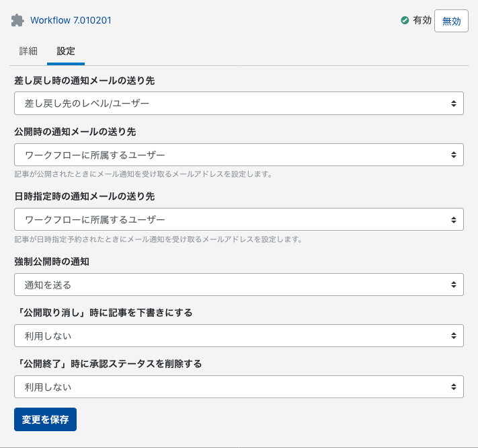Open the Workflow 7.010201 title link
Image resolution: width=478 pixels, height=448 pixels.
click(x=71, y=20)
